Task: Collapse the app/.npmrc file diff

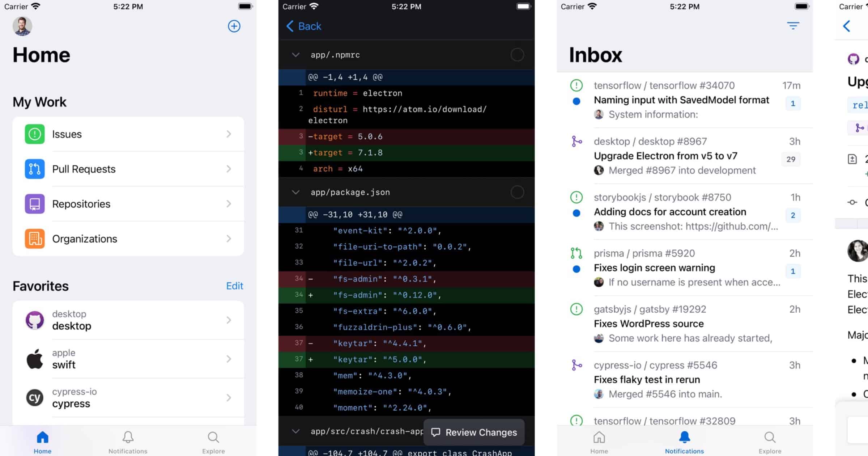Action: pos(295,55)
